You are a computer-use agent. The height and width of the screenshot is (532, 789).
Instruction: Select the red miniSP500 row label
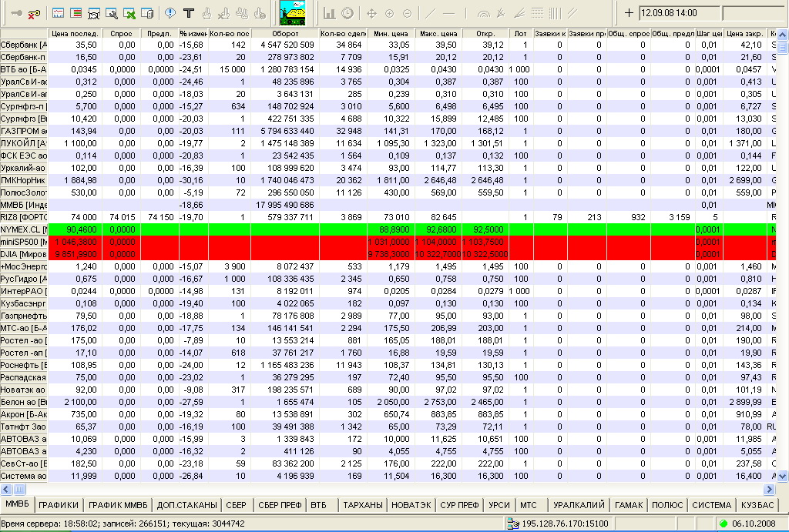(24, 242)
